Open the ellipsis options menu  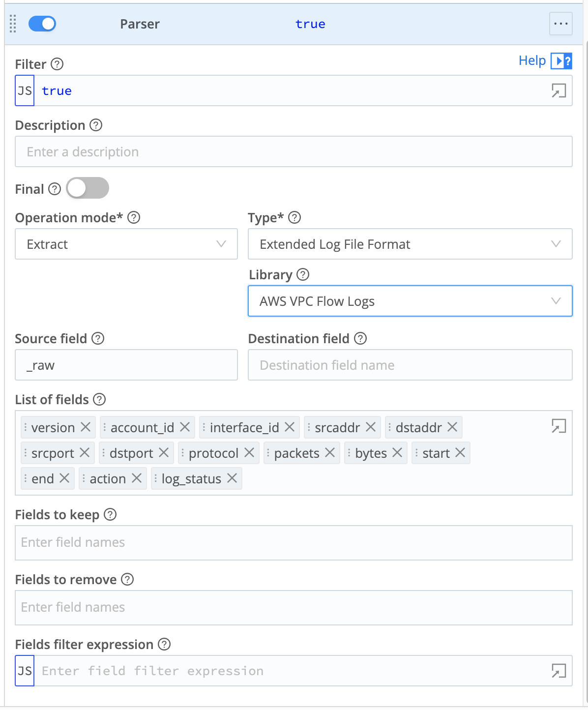tap(560, 24)
